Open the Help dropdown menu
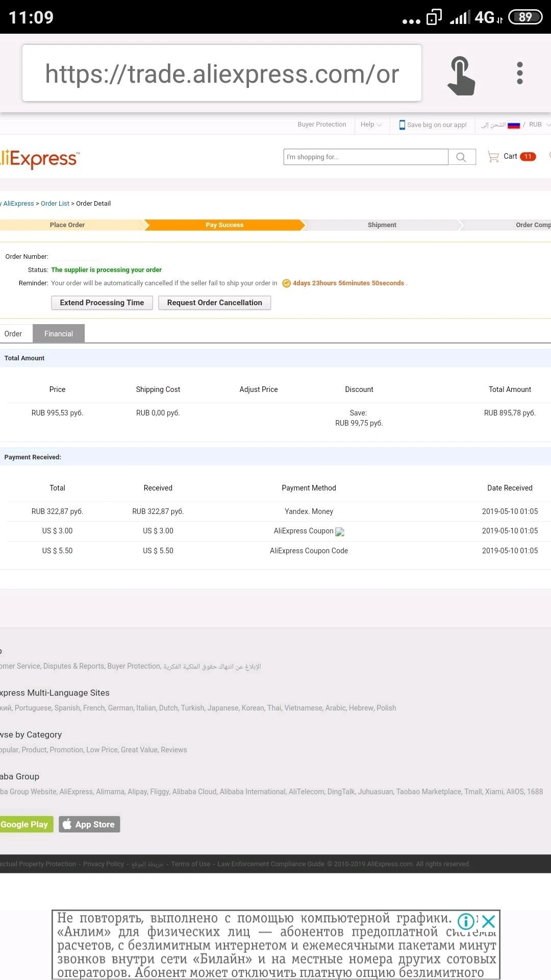 pyautogui.click(x=371, y=125)
